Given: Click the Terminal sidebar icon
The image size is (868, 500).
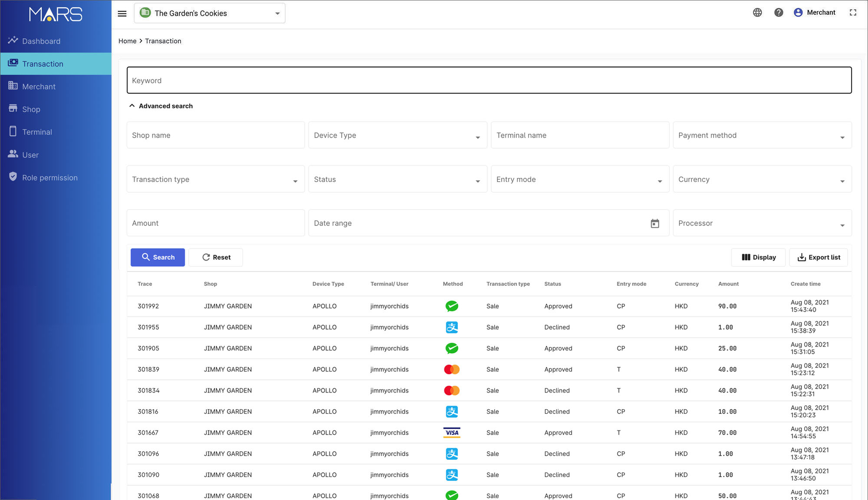Looking at the screenshot, I should pyautogui.click(x=13, y=131).
